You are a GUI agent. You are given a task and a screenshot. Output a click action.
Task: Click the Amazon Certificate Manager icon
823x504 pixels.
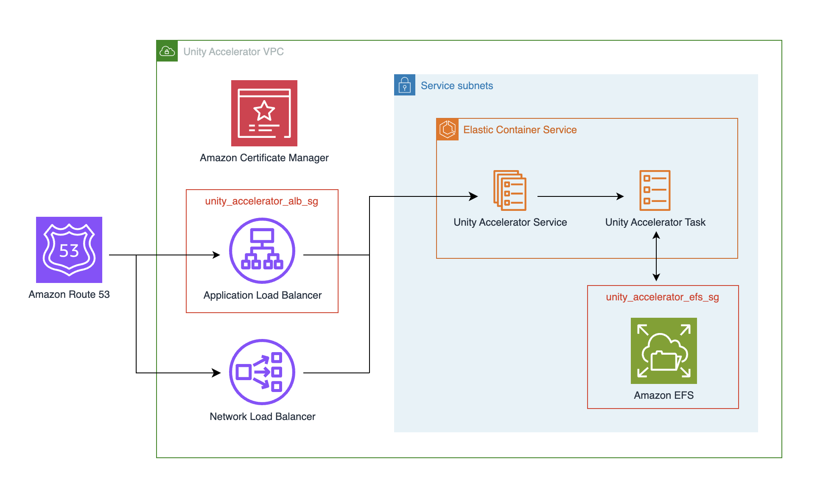(264, 113)
